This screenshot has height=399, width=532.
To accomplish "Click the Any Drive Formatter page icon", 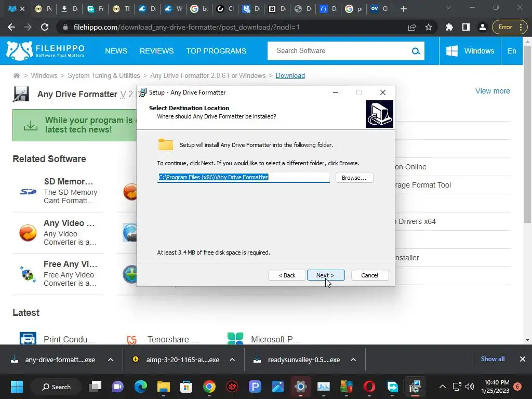I will pyautogui.click(x=21, y=94).
